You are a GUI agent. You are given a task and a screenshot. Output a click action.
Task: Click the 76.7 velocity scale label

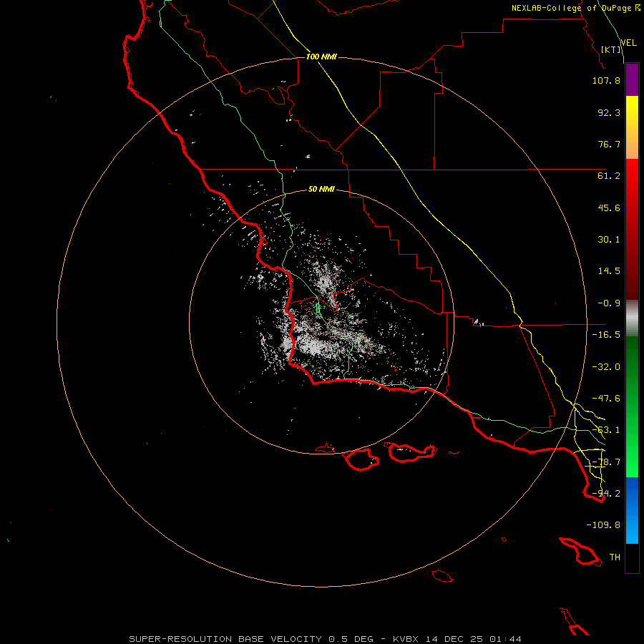coord(609,144)
